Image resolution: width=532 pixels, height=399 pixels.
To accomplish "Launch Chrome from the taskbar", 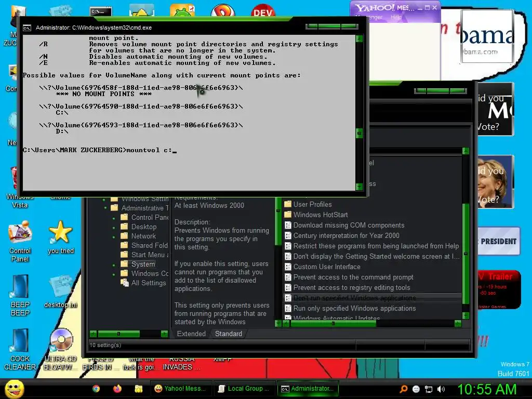I will (96, 389).
